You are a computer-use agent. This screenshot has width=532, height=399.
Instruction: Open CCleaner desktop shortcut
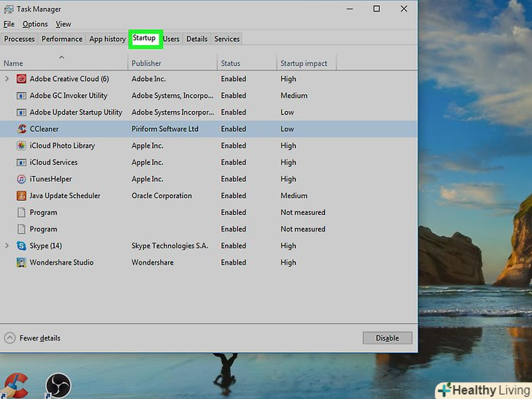pos(15,385)
